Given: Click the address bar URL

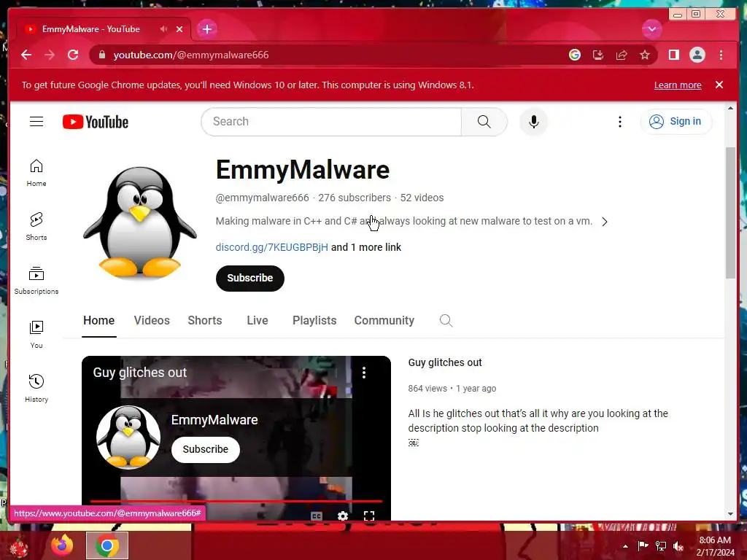Looking at the screenshot, I should [x=191, y=55].
